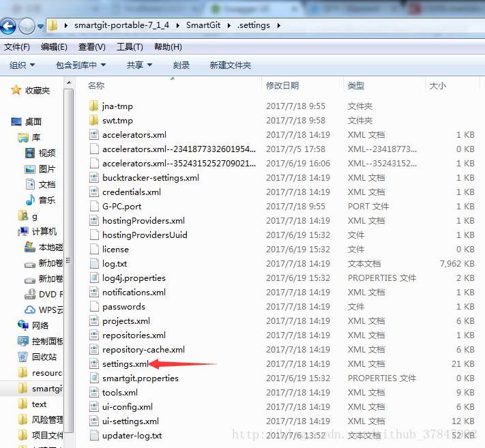This screenshot has width=485, height=448.
Task: Click the 新建文件夹 button
Action: pyautogui.click(x=231, y=65)
